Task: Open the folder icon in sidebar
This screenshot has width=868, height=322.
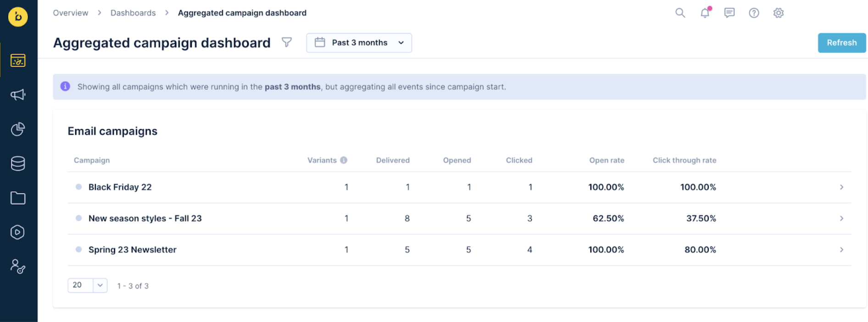Action: click(x=18, y=198)
